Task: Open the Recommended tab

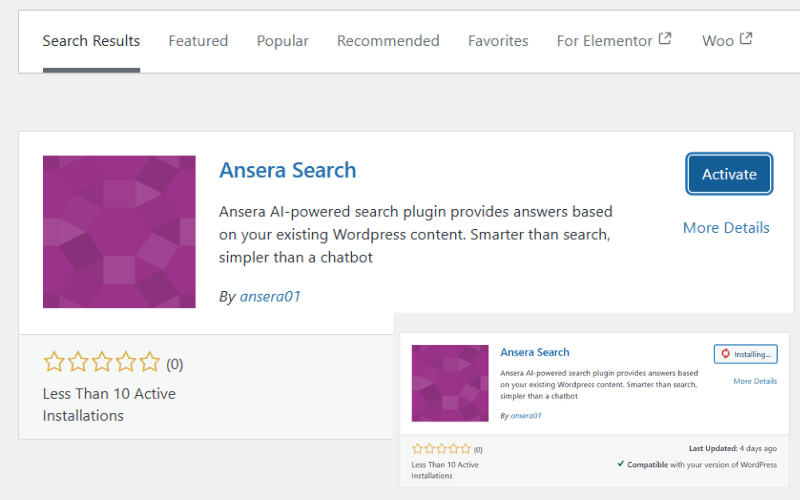Action: [388, 41]
